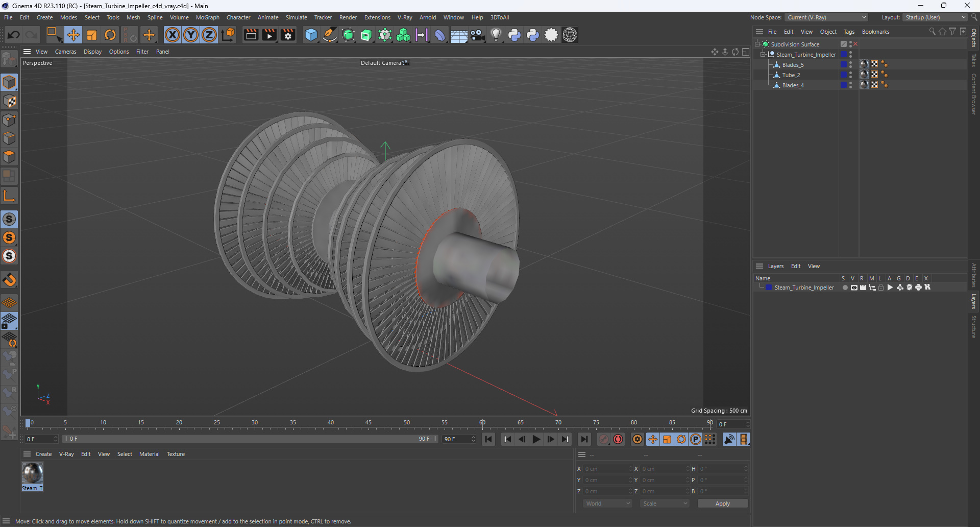Open the MoGraph menu

pos(207,17)
